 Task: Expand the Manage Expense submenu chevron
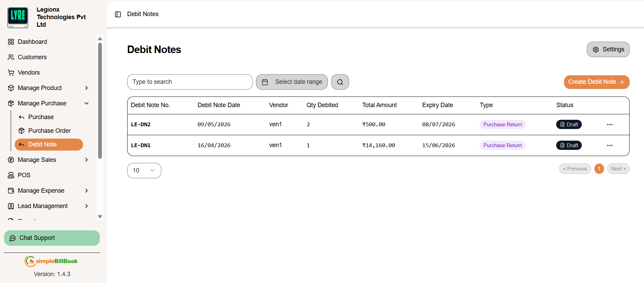click(x=86, y=191)
